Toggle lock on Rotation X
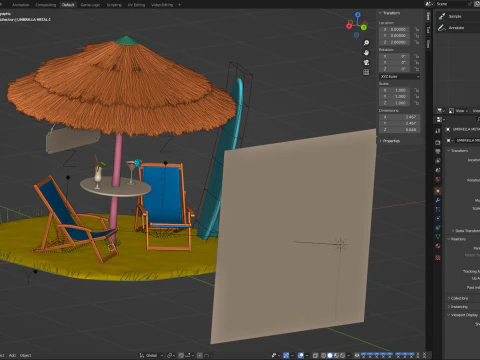This screenshot has width=480, height=360. [x=416, y=56]
